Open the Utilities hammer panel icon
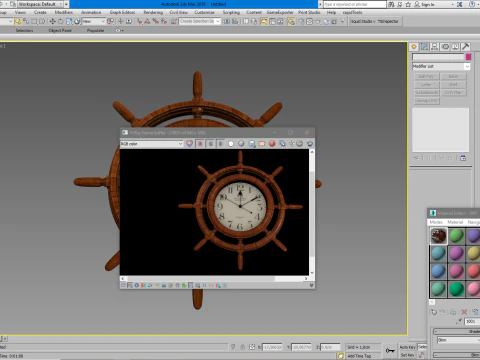The image size is (480, 360). coord(466,47)
